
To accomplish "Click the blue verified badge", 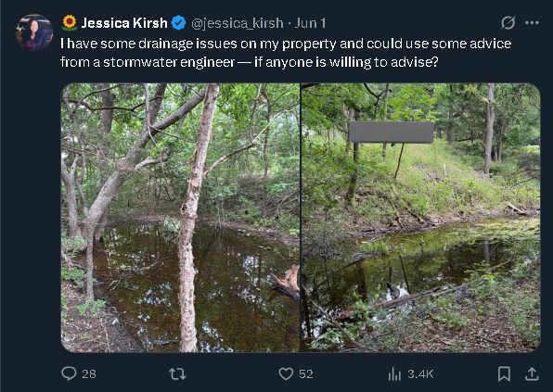I will (178, 23).
